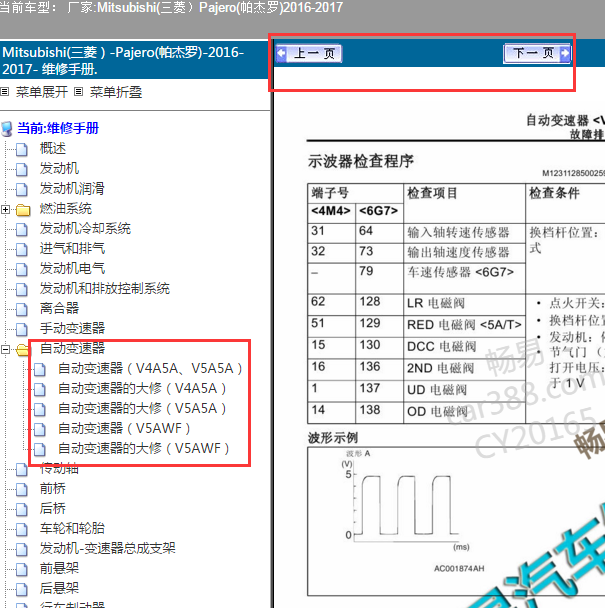Open the 离合器 chapter
This screenshot has width=605, height=608.
pyautogui.click(x=59, y=308)
